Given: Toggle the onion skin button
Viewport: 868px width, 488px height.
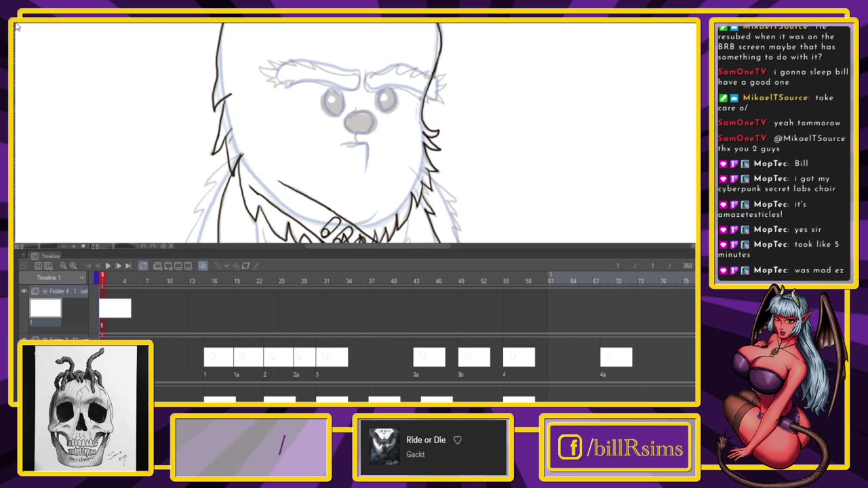Looking at the screenshot, I should coord(203,266).
